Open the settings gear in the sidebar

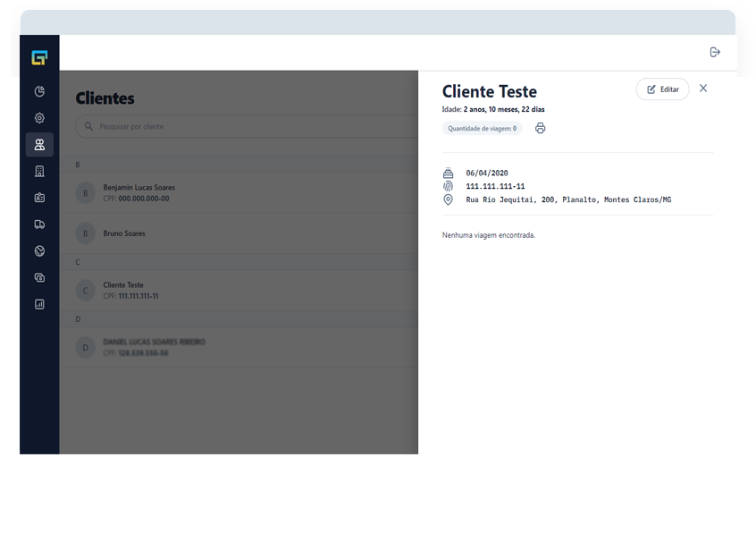pos(39,117)
